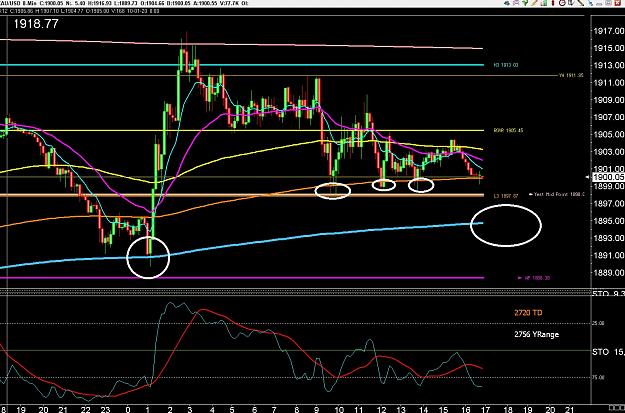
Task: Click the orange L3 level label
Action: (506, 196)
